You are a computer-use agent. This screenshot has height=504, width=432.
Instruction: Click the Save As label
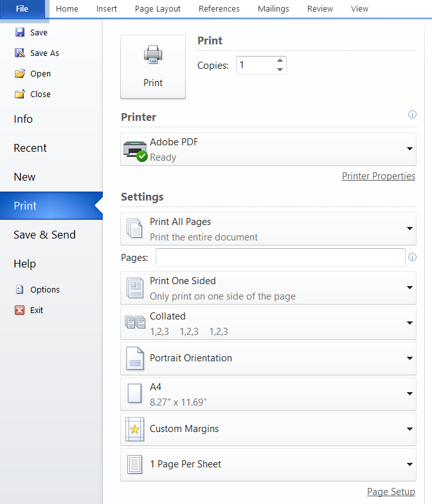[45, 53]
